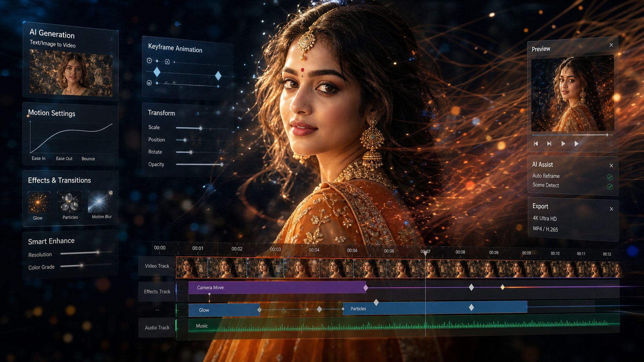This screenshot has height=362, width=644.
Task: Click the Video Track label
Action: tap(157, 266)
